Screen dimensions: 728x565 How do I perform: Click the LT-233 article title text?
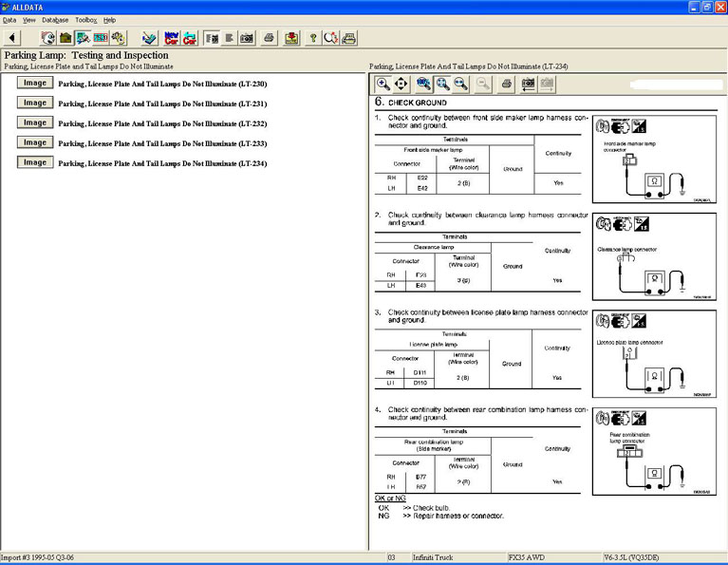162,143
